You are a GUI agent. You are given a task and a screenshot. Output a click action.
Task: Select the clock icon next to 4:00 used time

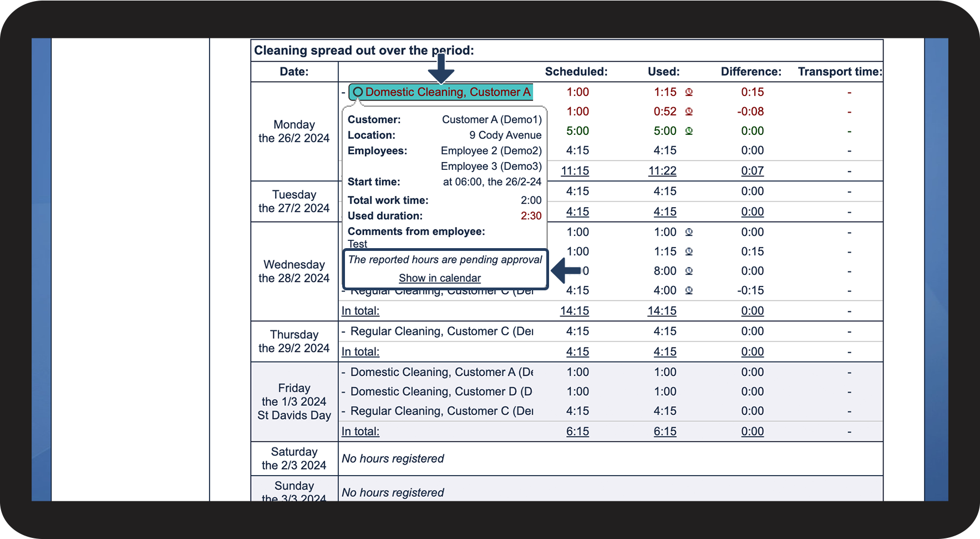689,290
